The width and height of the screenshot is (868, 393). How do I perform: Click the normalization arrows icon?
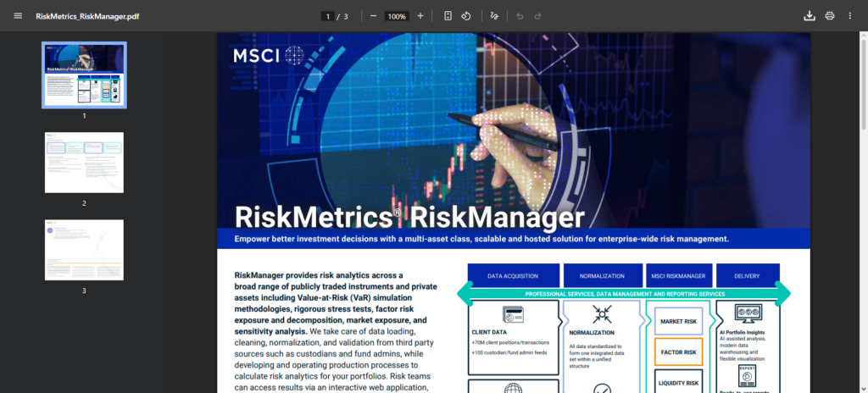point(603,314)
